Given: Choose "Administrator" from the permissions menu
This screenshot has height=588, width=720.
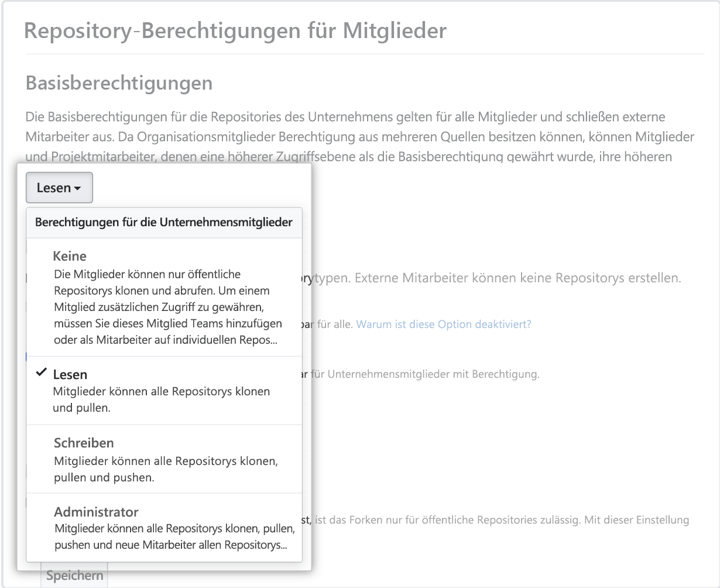Looking at the screenshot, I should [97, 512].
